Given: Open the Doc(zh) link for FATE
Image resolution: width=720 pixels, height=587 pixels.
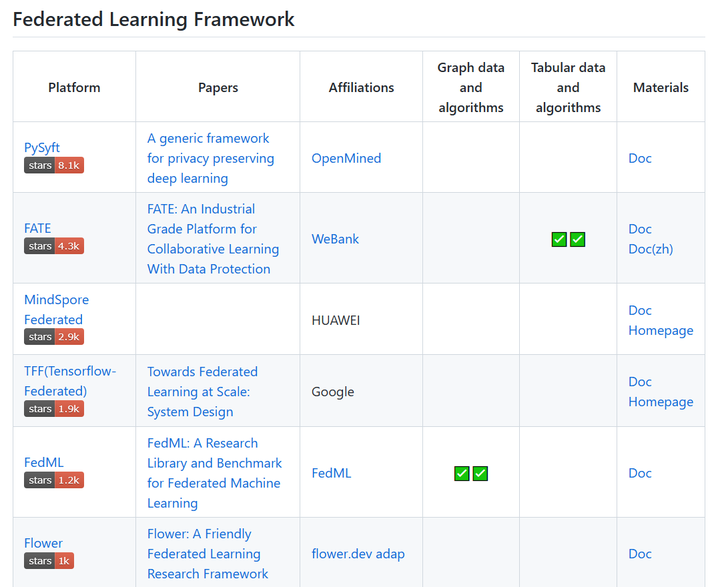Looking at the screenshot, I should pyautogui.click(x=651, y=249).
